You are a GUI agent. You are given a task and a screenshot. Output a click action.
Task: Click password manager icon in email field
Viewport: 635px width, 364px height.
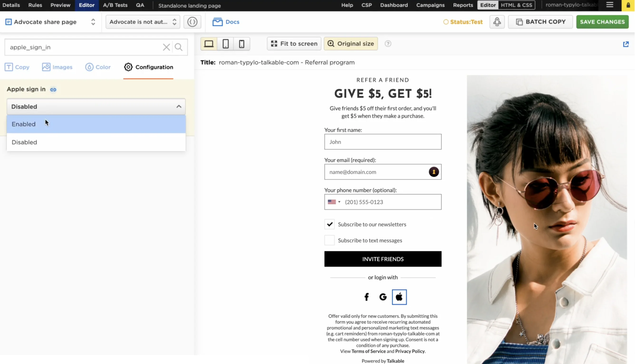click(x=434, y=172)
